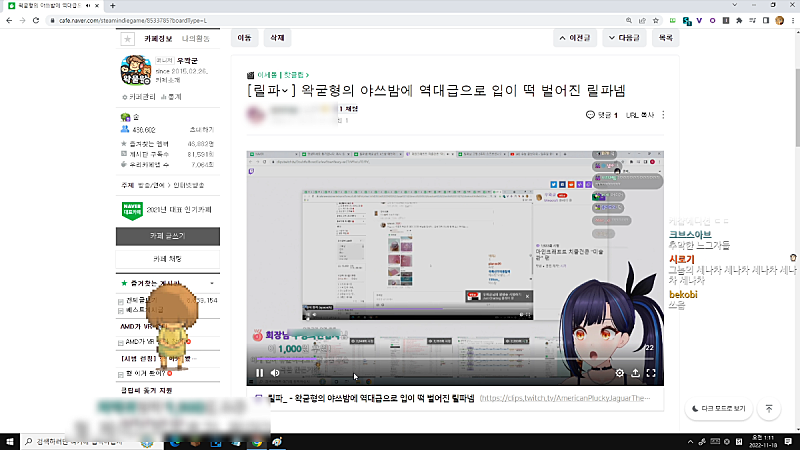Switch to the 카페정보 tab
800x450 pixels.
(158, 39)
